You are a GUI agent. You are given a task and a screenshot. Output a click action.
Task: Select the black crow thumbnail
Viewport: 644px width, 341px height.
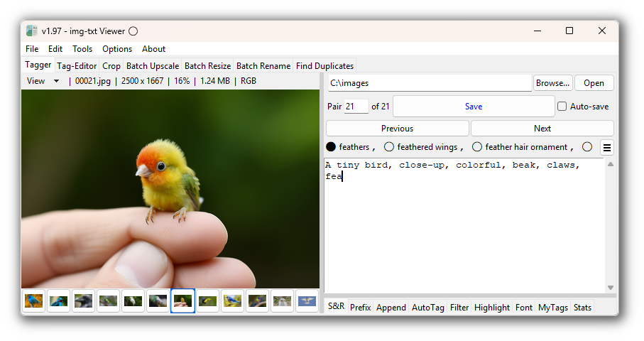[83, 301]
